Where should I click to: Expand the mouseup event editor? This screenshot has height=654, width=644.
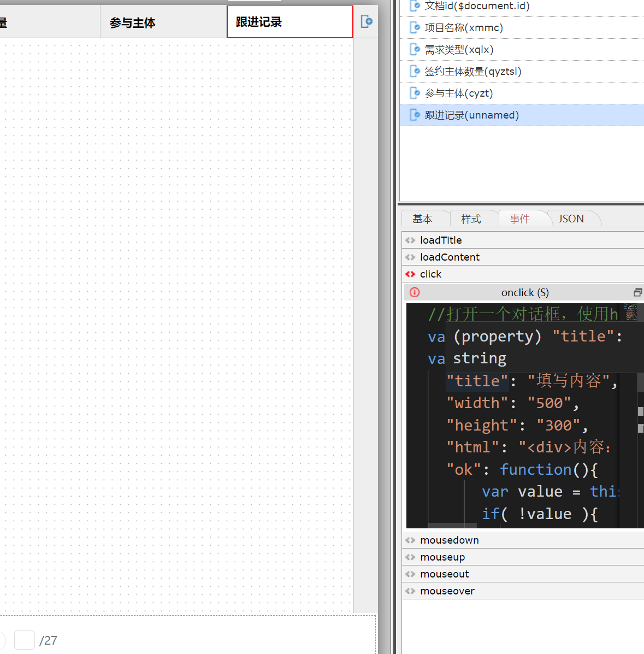point(442,557)
